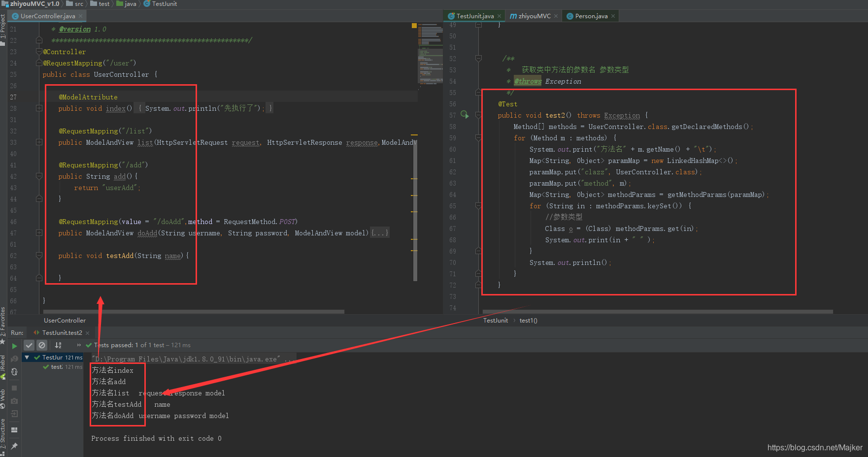Switch to zhiyouMVC pom tab

click(x=534, y=16)
